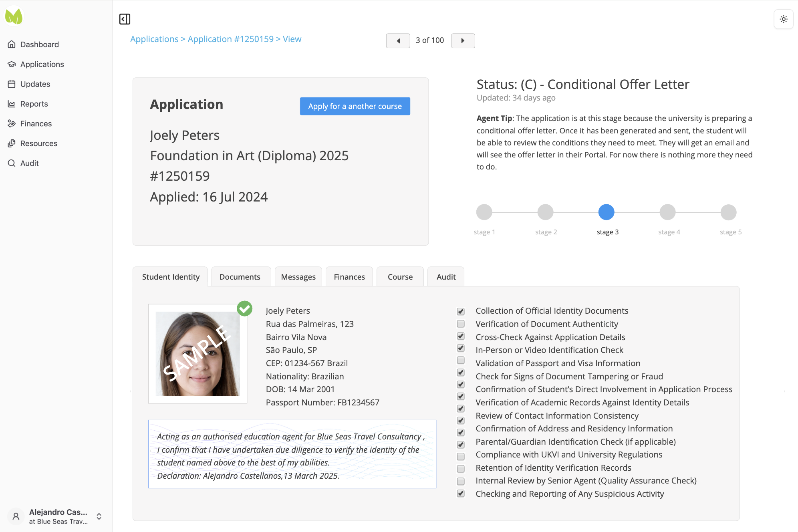Viewport: 798px width, 532px height.
Task: Click the Finances hand-coins icon
Action: [x=12, y=123]
